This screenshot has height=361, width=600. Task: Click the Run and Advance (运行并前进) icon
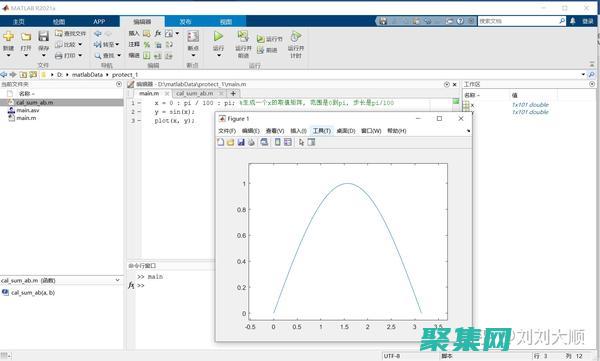(243, 36)
